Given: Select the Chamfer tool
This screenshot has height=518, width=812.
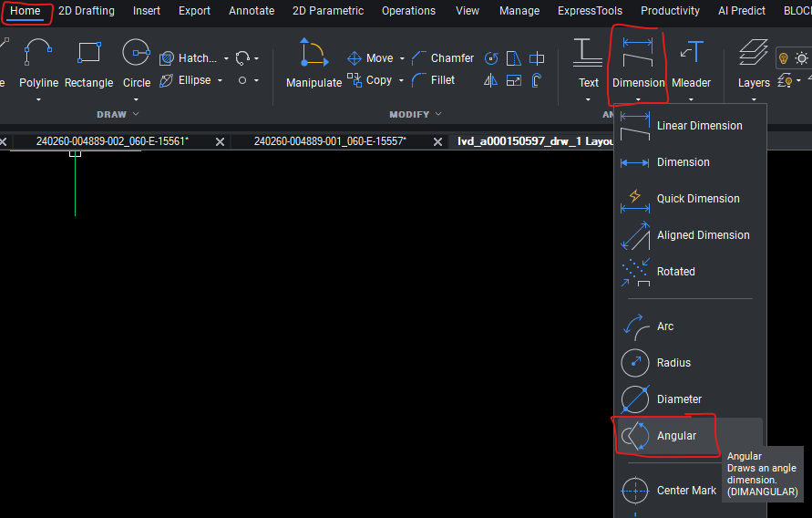Looking at the screenshot, I should (x=443, y=58).
